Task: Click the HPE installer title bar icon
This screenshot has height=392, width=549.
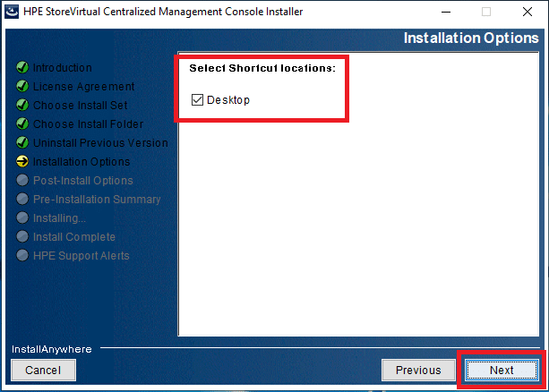Action: pos(12,12)
